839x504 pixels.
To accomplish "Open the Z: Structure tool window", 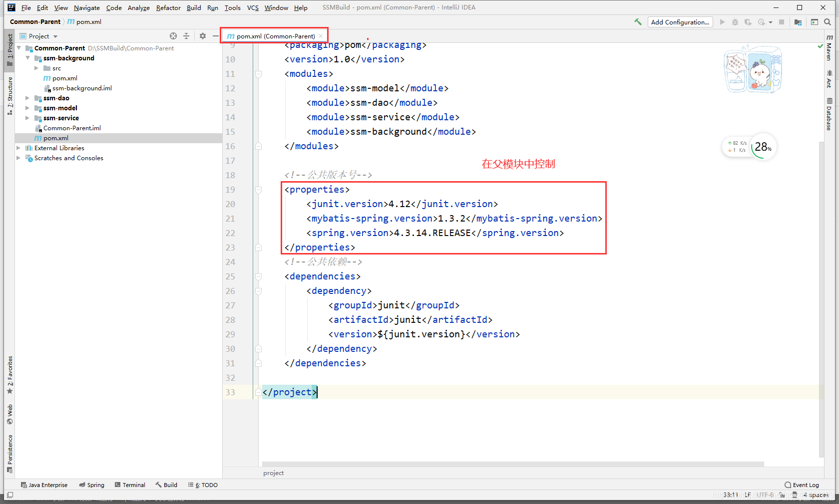I will coord(9,96).
